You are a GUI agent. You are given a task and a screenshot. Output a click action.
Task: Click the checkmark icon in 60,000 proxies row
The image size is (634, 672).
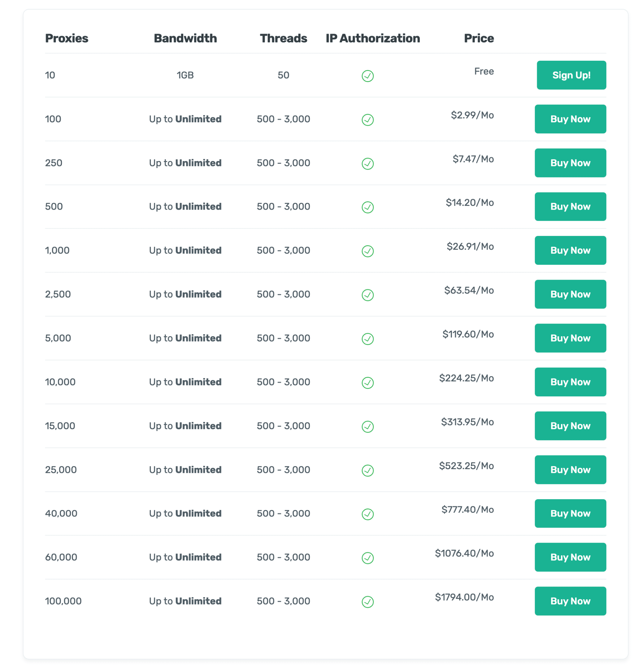coord(368,558)
